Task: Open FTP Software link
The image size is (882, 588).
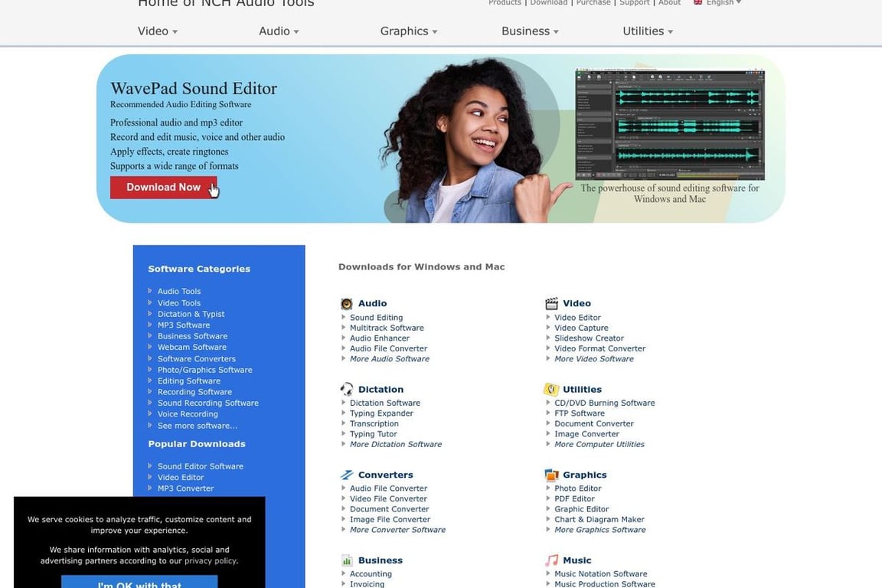Action: (580, 413)
